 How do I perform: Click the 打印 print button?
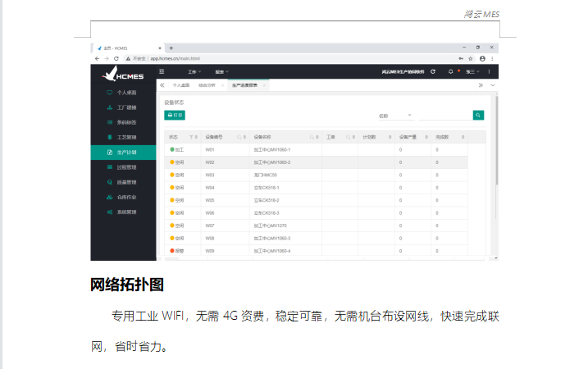(x=175, y=116)
